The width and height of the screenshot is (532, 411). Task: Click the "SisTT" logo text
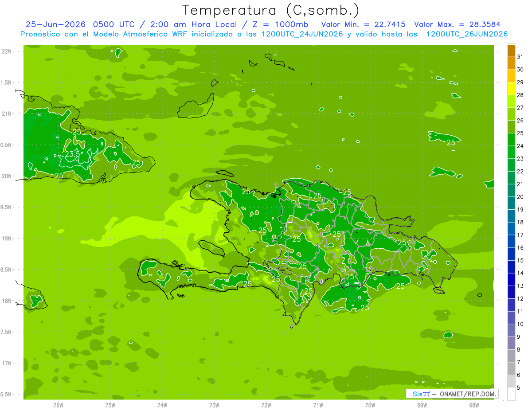point(421,394)
